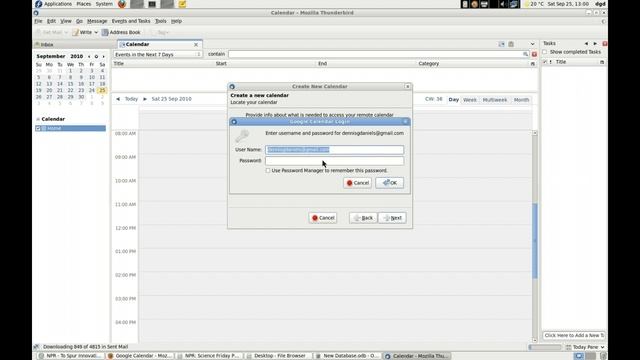This screenshot has width=640, height=360.
Task: Open Applications menu in top panel
Action: tap(58, 4)
